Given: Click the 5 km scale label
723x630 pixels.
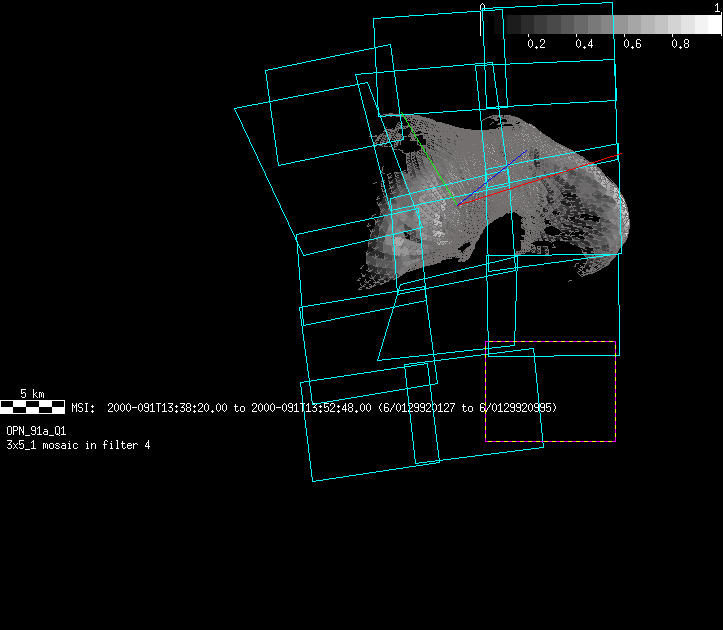Looking at the screenshot, I should (x=32, y=394).
